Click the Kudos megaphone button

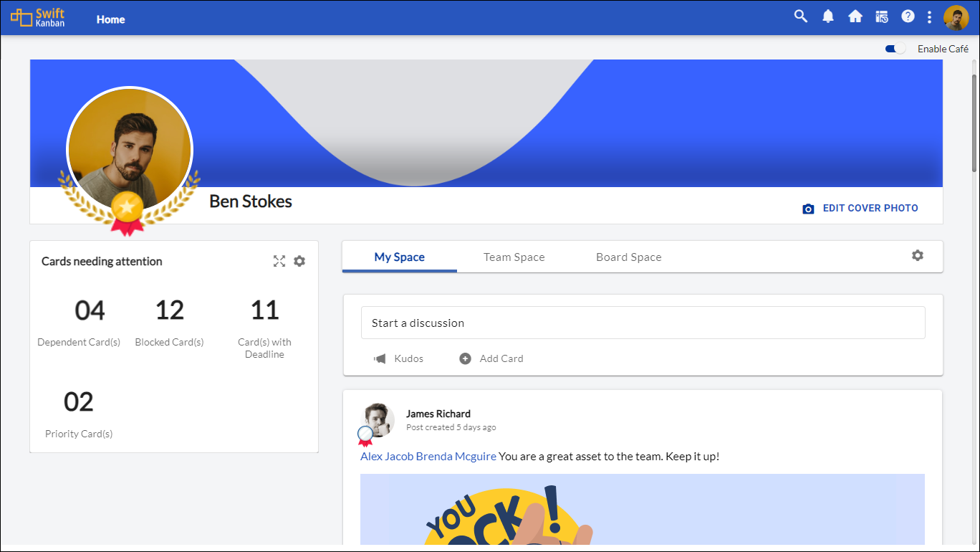tap(398, 358)
